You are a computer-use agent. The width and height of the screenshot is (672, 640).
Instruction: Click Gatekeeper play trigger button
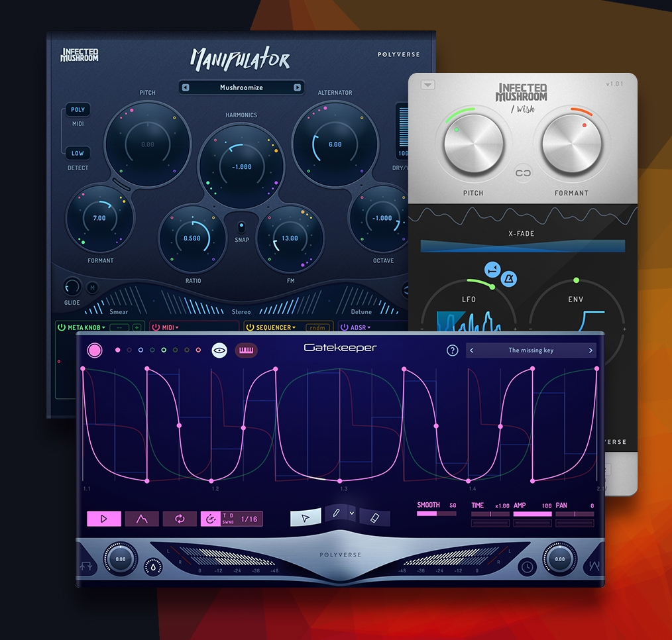pos(103,519)
